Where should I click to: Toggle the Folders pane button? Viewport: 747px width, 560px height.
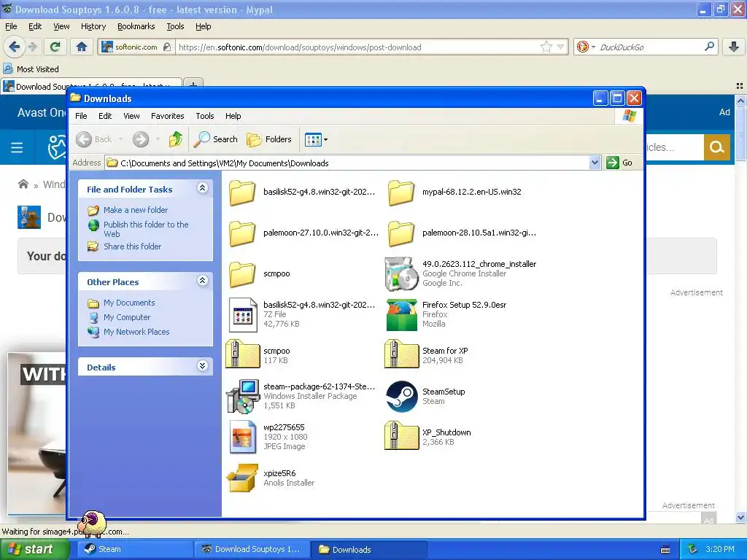[269, 139]
